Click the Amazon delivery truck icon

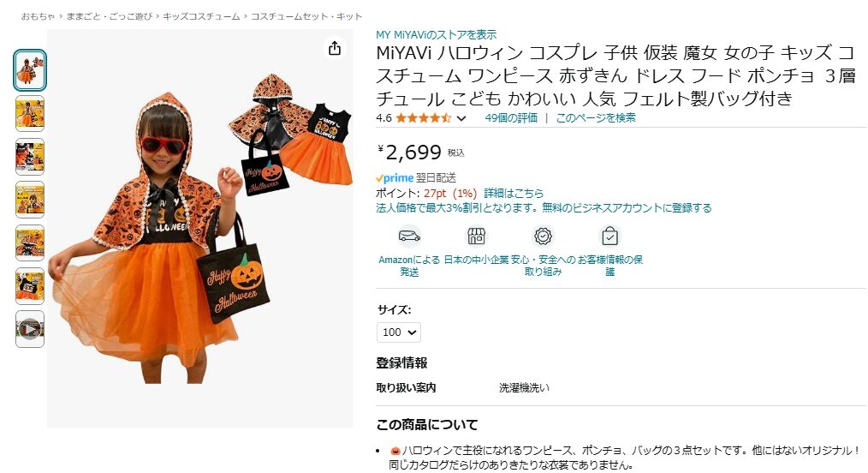409,236
